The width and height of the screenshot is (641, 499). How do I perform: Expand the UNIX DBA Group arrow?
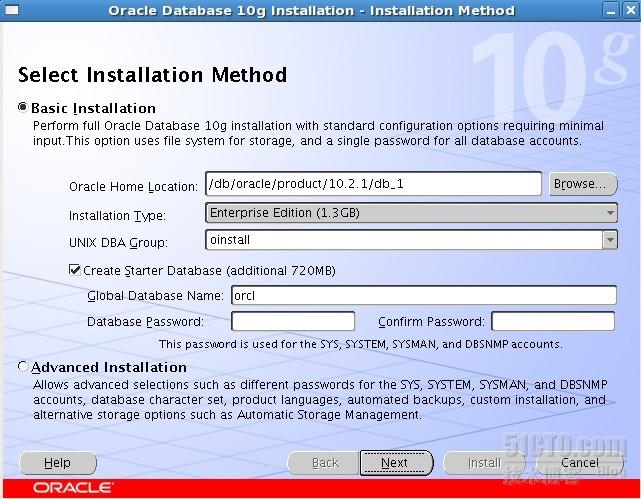(x=610, y=240)
